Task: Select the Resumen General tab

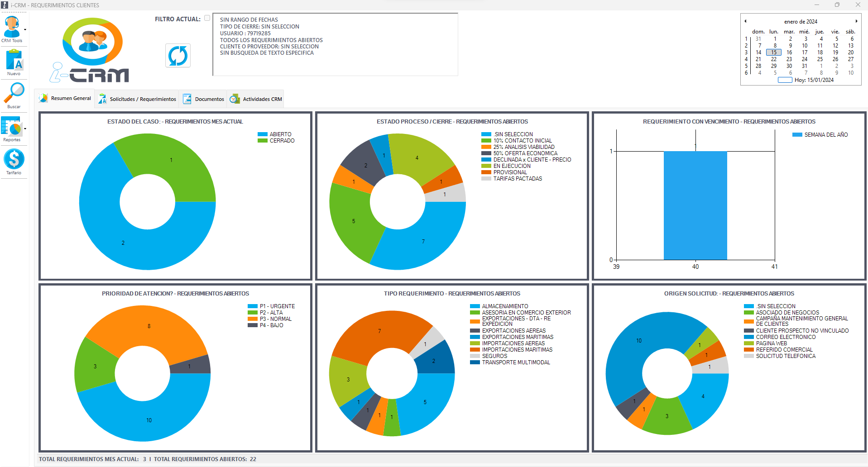Action: [71, 98]
